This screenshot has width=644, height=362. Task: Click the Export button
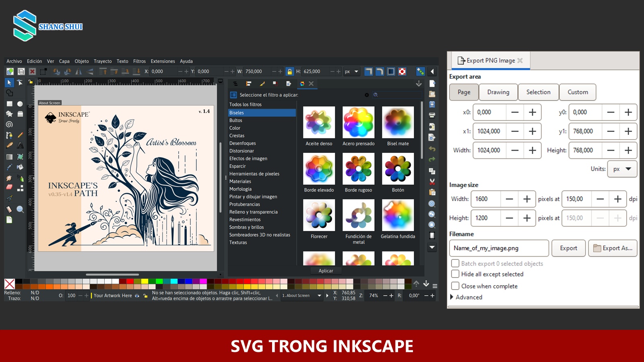pos(568,248)
